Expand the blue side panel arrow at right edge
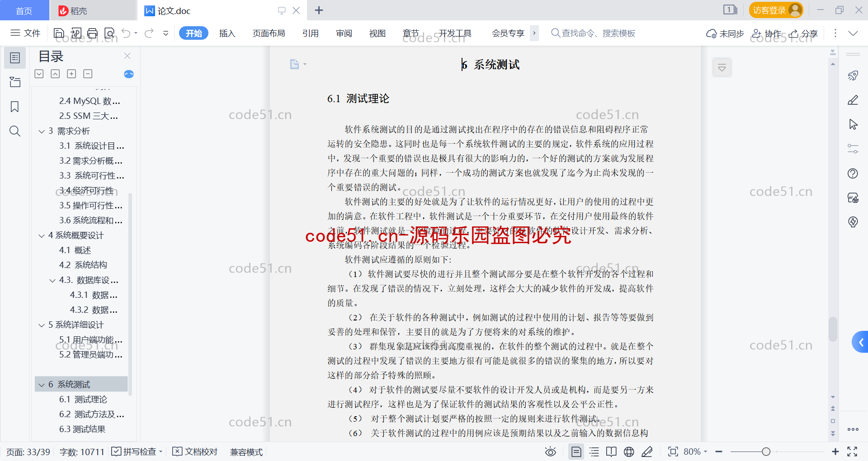This screenshot has width=868, height=461. pos(860,342)
